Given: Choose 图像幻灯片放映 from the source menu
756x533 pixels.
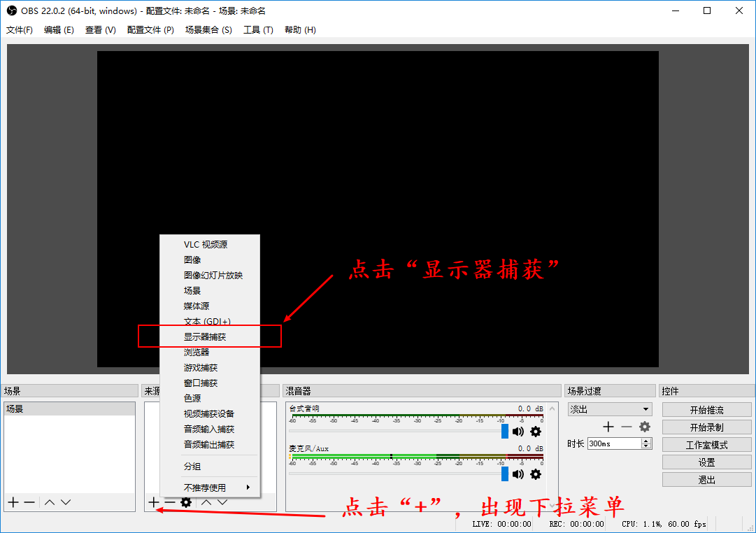Looking at the screenshot, I should click(x=210, y=276).
